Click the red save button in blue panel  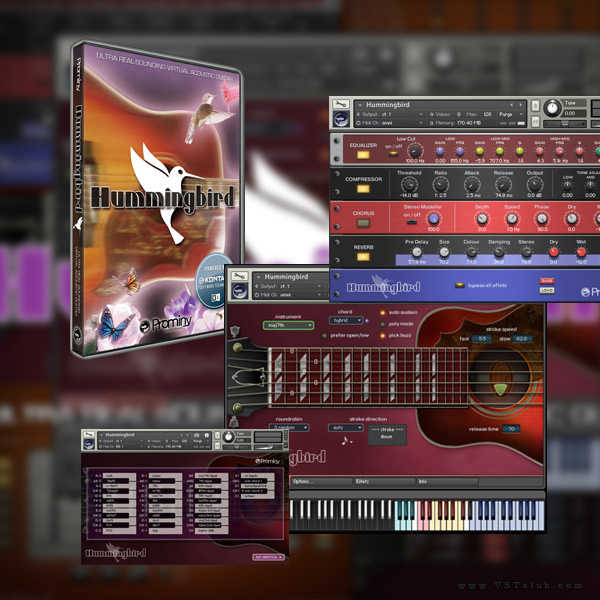[547, 281]
